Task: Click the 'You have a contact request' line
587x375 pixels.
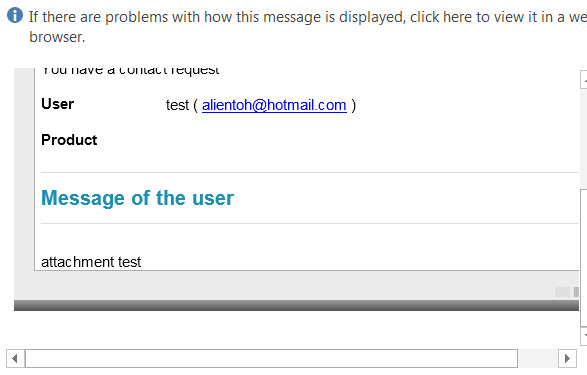Action: click(x=130, y=71)
